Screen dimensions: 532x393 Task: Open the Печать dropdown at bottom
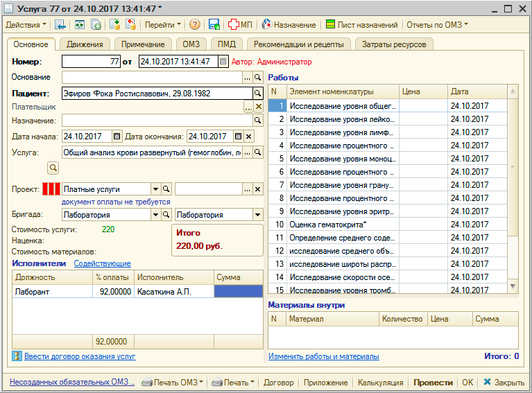coord(234,382)
